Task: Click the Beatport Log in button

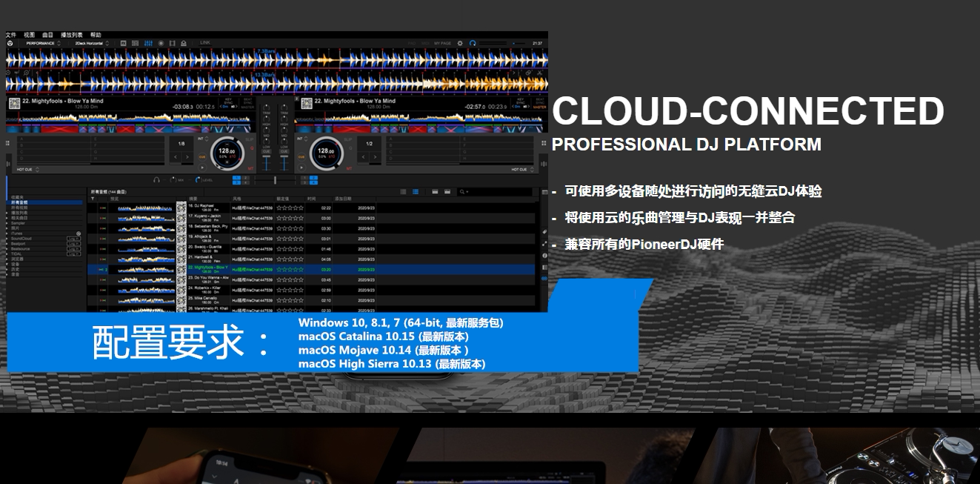Action: click(73, 244)
